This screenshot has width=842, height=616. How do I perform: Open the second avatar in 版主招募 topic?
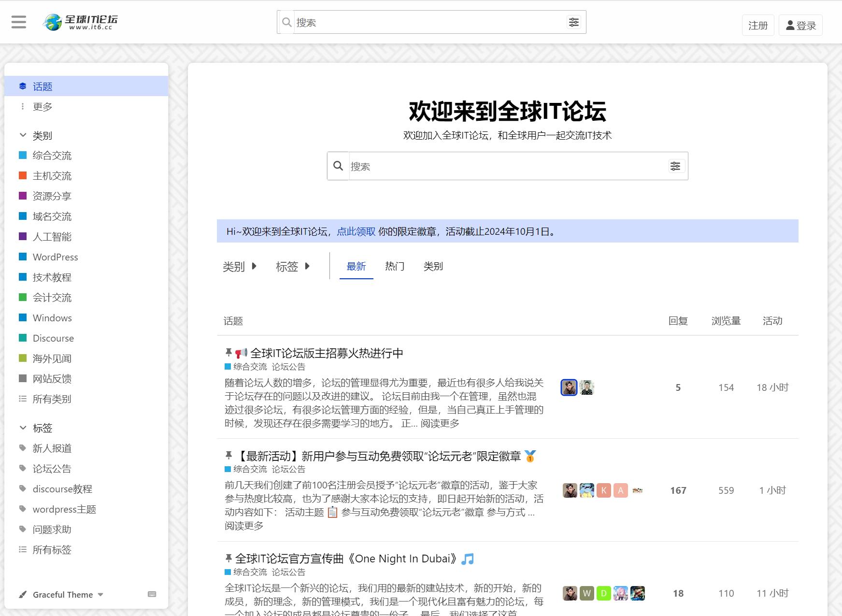pyautogui.click(x=587, y=387)
